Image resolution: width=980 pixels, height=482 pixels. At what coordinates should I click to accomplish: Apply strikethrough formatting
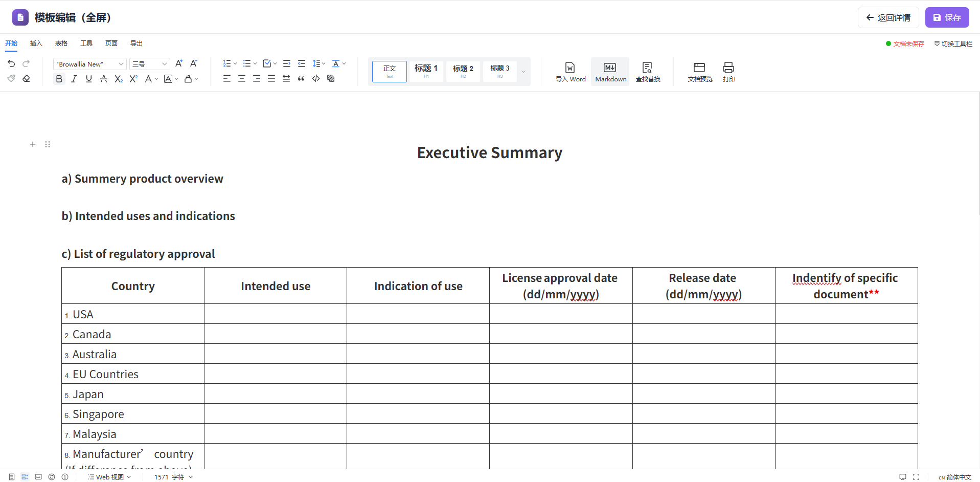(x=104, y=79)
